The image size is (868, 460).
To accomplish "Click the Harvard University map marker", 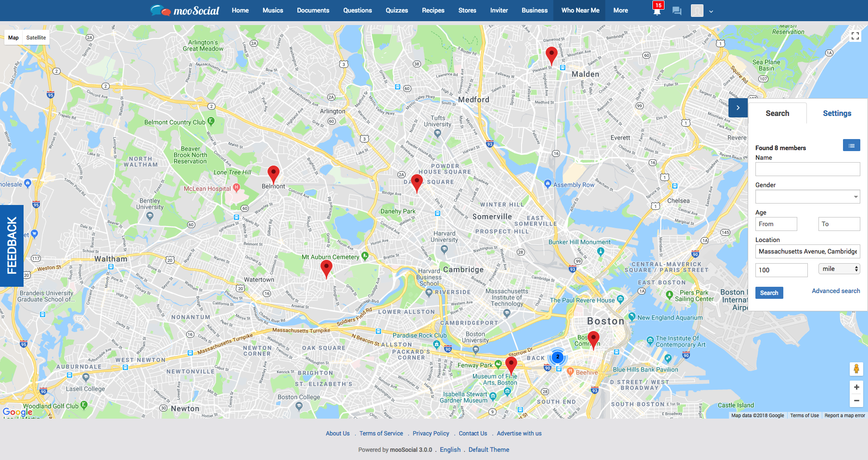I will pos(444,249).
